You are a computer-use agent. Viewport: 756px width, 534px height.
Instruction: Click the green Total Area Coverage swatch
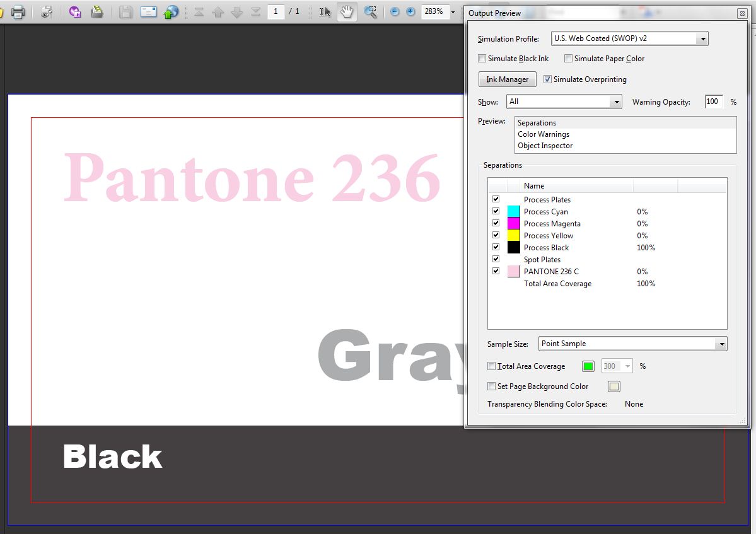pyautogui.click(x=588, y=366)
